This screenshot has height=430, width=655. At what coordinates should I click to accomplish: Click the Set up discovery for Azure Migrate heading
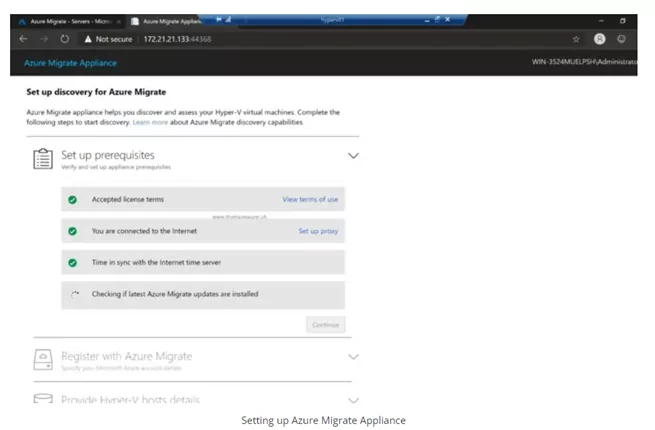[x=96, y=92]
